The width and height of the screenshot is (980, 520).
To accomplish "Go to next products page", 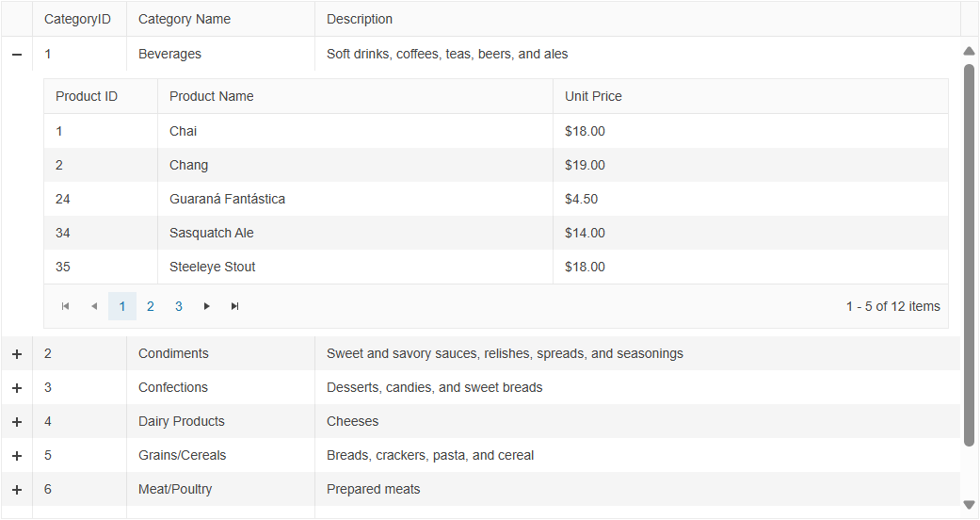I will coord(207,306).
